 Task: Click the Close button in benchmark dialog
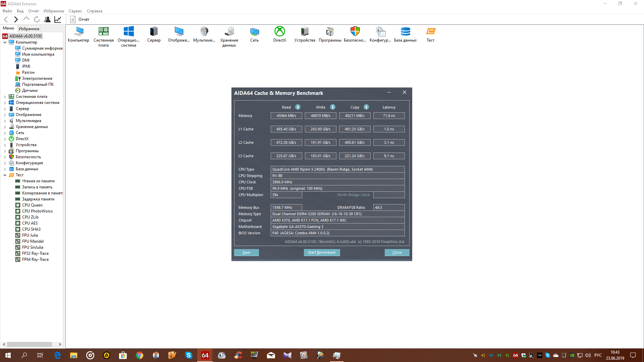coord(397,252)
